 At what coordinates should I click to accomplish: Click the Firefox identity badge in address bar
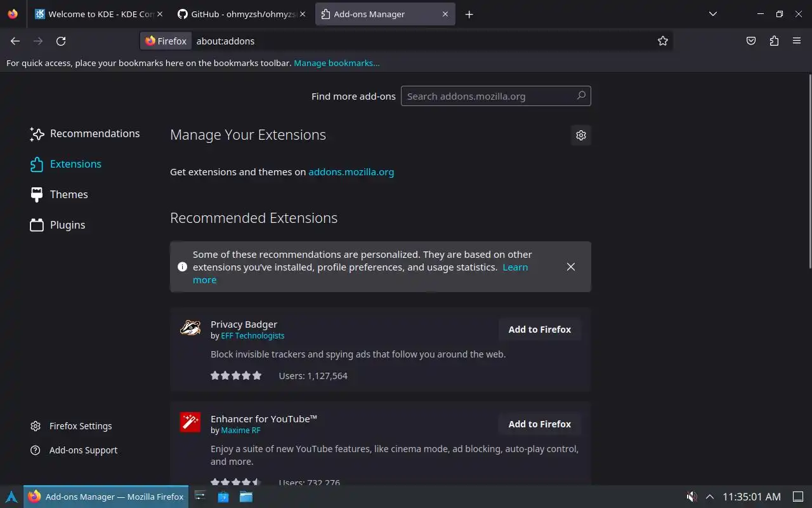166,41
